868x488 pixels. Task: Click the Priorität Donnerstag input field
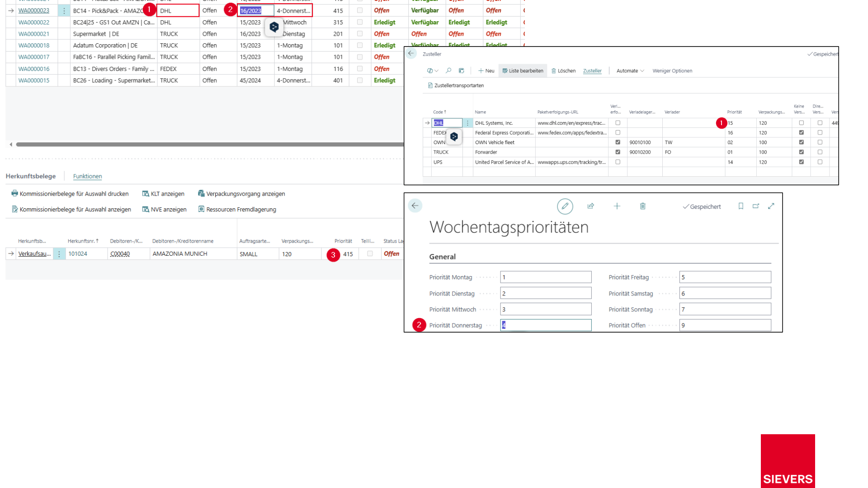[x=546, y=325]
